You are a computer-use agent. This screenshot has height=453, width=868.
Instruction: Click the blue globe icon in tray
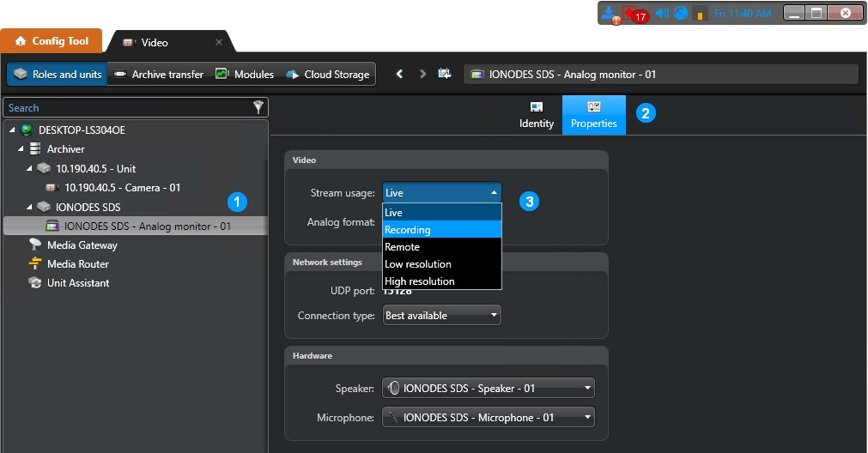[x=681, y=13]
